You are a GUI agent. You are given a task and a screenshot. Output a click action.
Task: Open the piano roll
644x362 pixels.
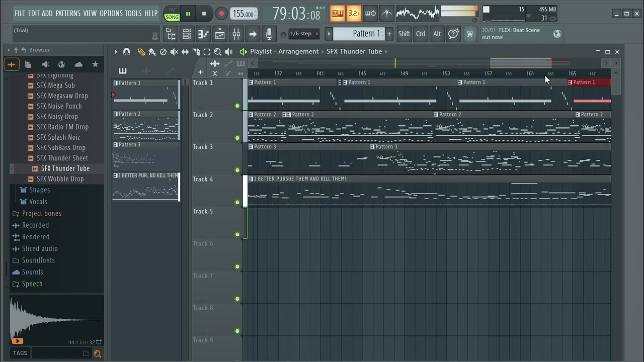click(203, 34)
